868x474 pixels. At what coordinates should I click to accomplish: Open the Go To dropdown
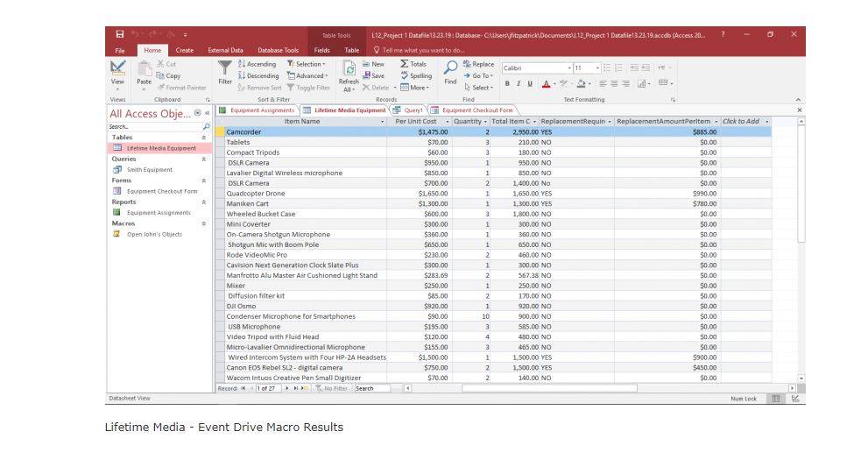[x=478, y=76]
